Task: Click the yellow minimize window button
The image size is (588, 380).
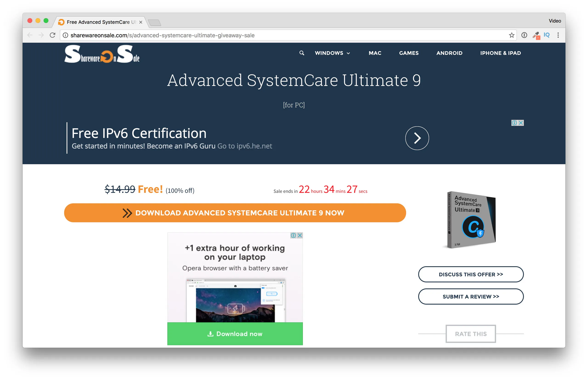Action: point(38,21)
